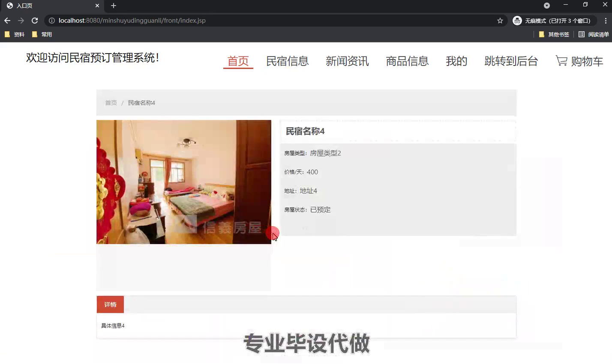Open 我的 navigation item
The width and height of the screenshot is (612, 364).
[456, 61]
